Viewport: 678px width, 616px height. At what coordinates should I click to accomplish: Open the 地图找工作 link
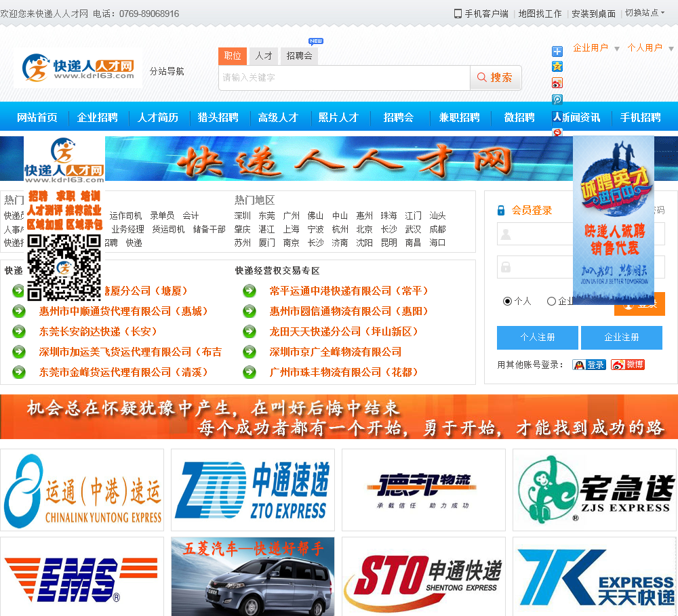[x=540, y=14]
